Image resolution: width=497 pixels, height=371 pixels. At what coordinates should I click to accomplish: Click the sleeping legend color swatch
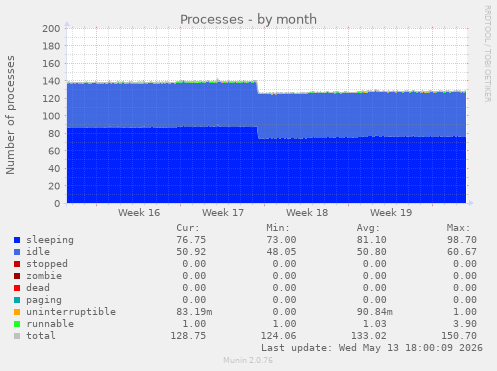[17, 240]
